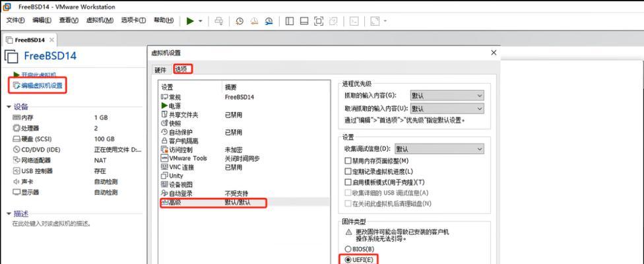
Task: Toggle the thumbnail bar toolbar icon
Action: [304, 21]
